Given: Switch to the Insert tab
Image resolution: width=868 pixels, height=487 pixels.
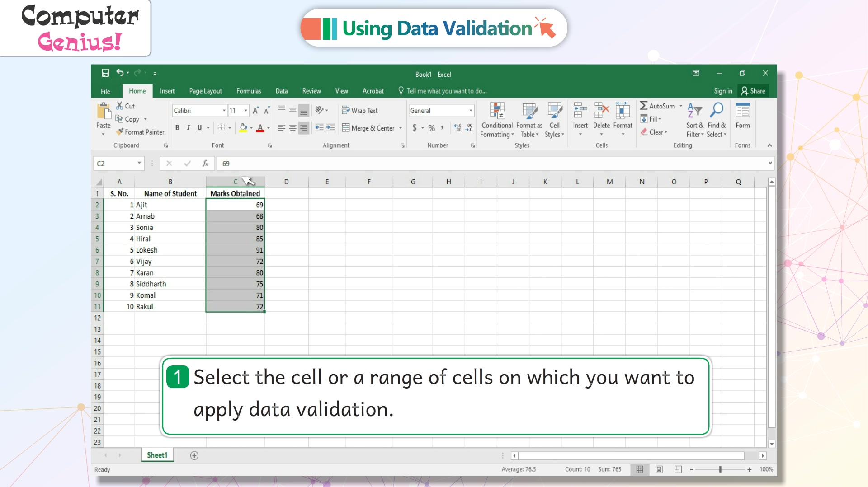Looking at the screenshot, I should tap(167, 91).
